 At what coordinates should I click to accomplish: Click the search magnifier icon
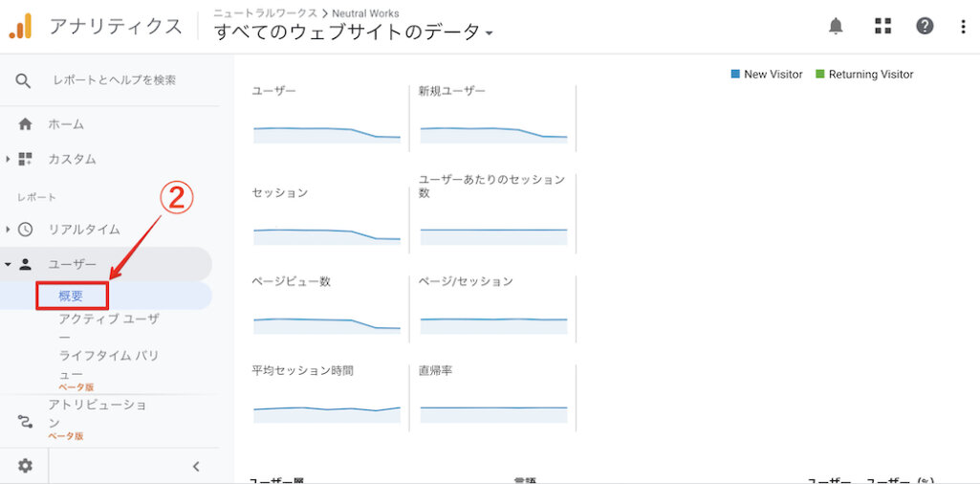point(24,80)
